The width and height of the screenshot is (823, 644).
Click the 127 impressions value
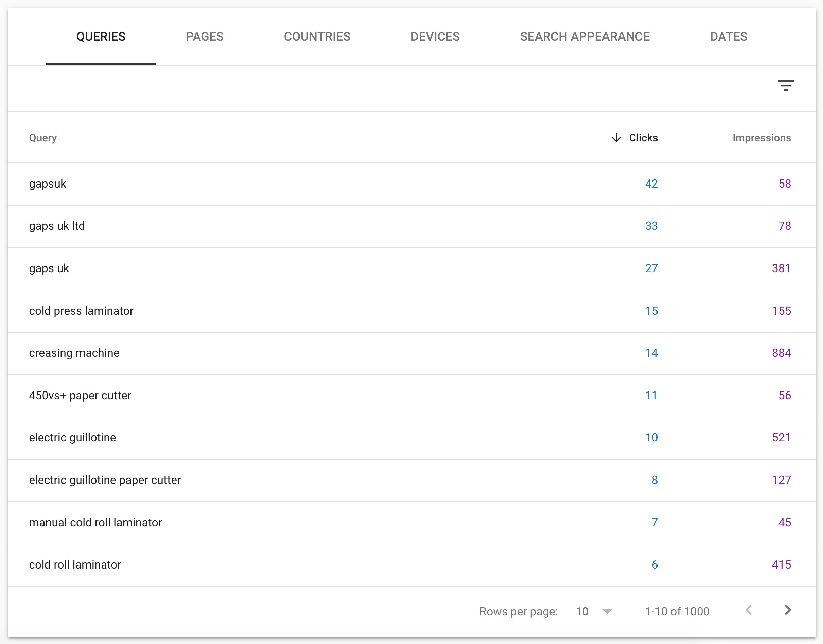click(x=781, y=480)
